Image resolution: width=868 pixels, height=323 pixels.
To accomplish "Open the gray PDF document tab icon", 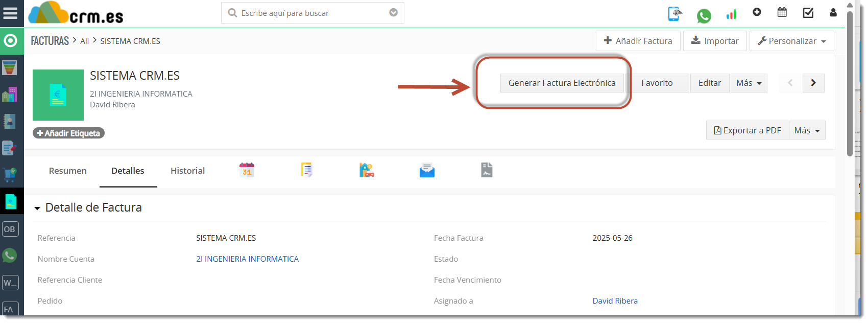I will click(x=487, y=170).
